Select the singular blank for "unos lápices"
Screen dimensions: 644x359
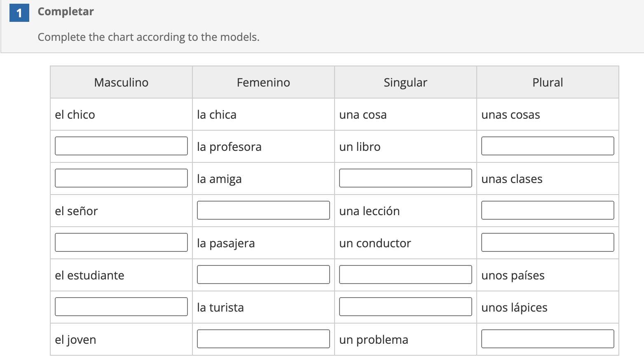click(405, 307)
